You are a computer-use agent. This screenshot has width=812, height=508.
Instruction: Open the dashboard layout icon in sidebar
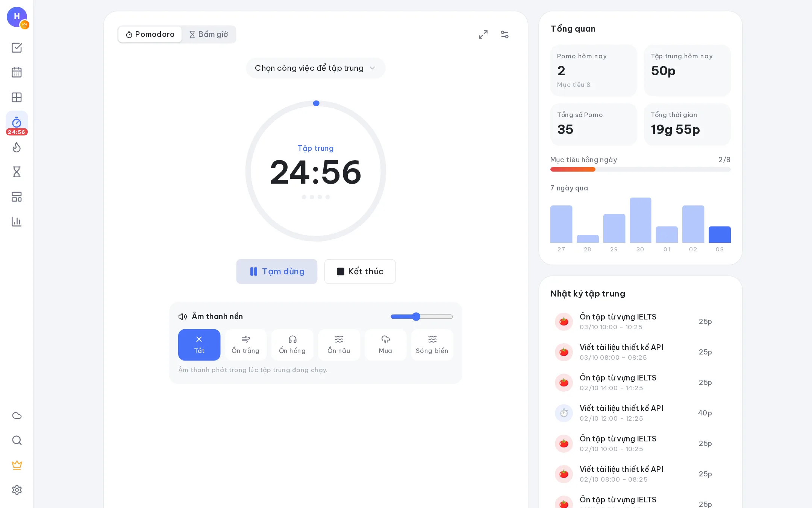click(17, 197)
